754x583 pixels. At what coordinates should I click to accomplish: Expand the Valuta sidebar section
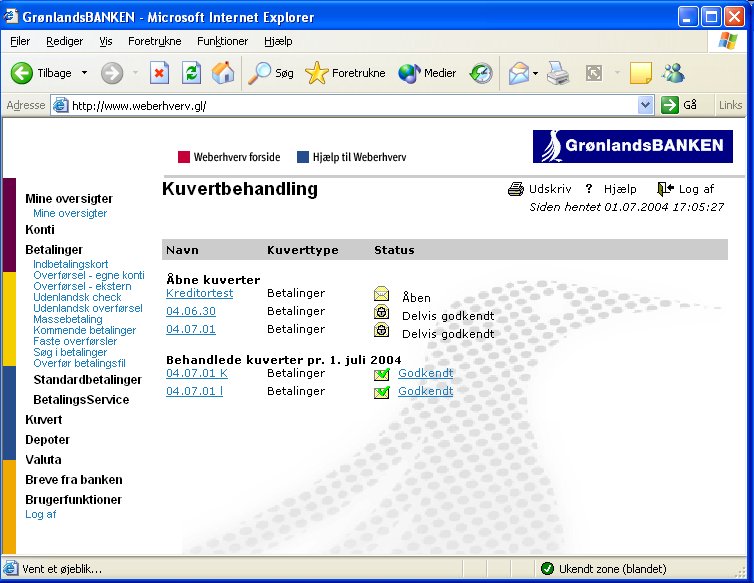click(x=43, y=460)
